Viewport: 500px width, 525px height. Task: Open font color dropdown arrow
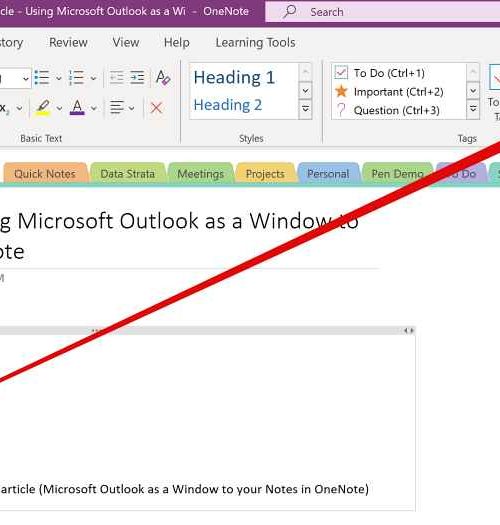(x=94, y=108)
